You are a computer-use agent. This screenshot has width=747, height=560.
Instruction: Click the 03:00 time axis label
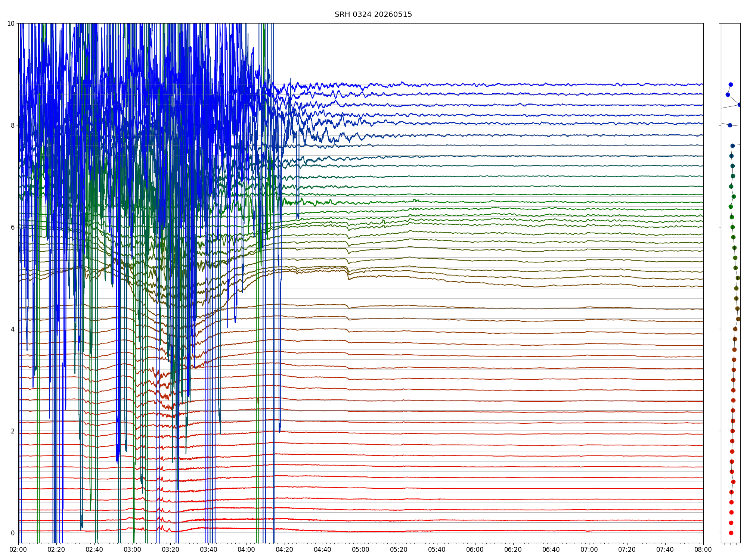coord(133,550)
